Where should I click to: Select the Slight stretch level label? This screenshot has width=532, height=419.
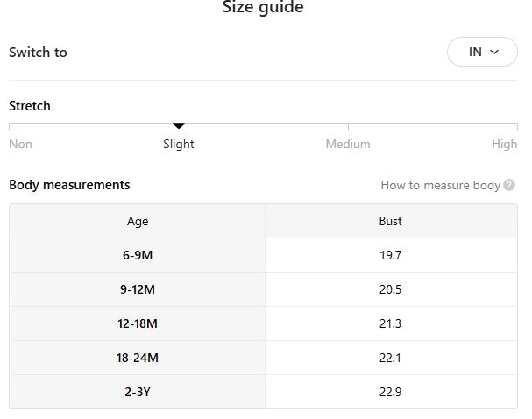click(179, 144)
